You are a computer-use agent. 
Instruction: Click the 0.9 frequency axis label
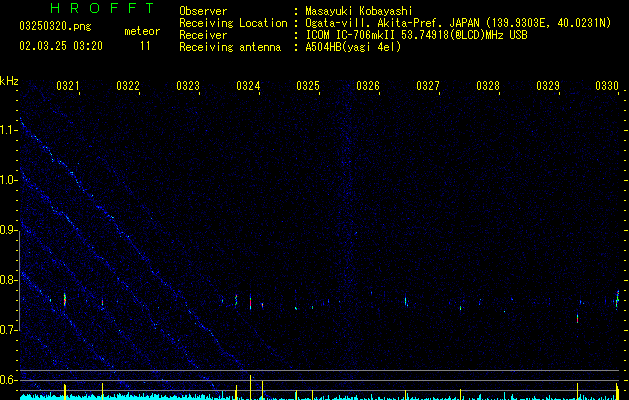[x=9, y=230]
